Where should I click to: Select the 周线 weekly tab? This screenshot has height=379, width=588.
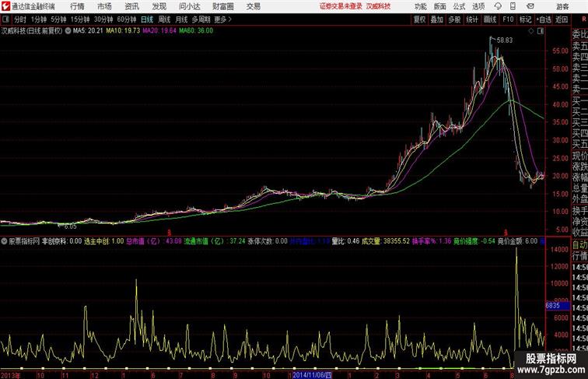pos(164,19)
